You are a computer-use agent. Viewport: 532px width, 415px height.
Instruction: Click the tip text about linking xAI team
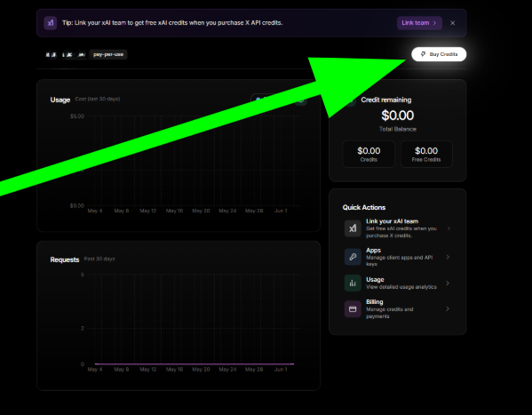172,23
